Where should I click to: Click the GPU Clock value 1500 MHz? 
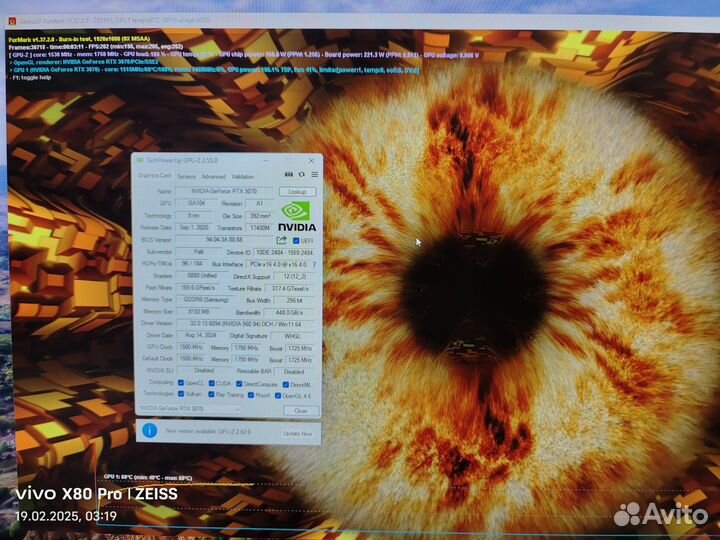point(191,347)
